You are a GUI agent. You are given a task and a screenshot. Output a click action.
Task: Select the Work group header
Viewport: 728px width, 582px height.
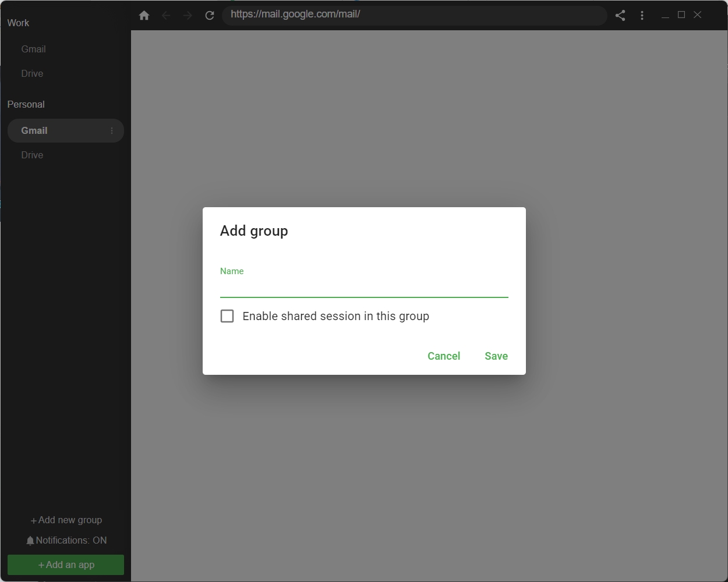18,23
